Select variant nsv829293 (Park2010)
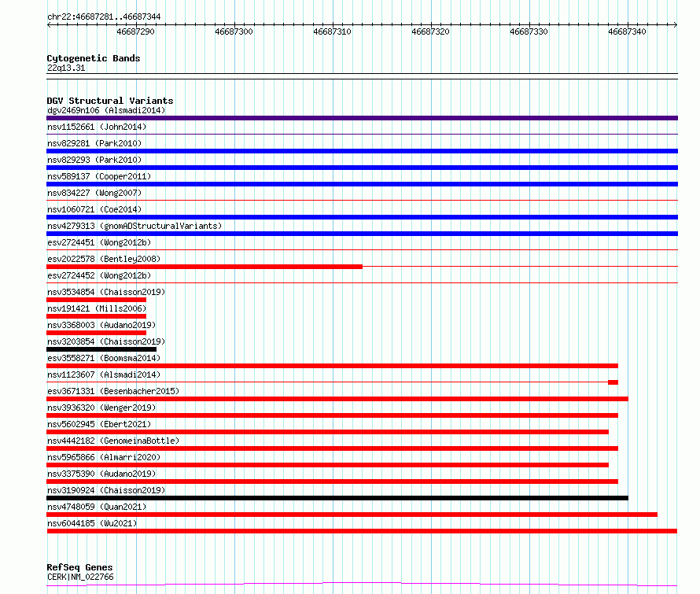 (94, 160)
